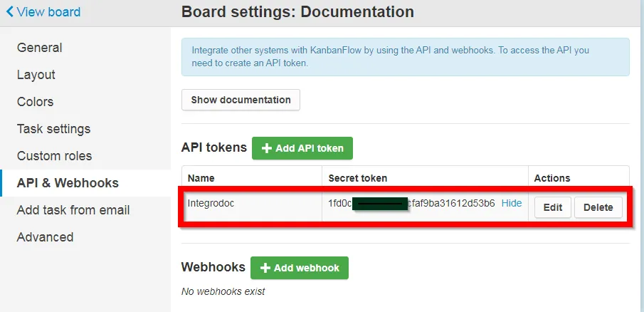The height and width of the screenshot is (312, 644).
Task: Click Add webhook button
Action: click(x=300, y=268)
